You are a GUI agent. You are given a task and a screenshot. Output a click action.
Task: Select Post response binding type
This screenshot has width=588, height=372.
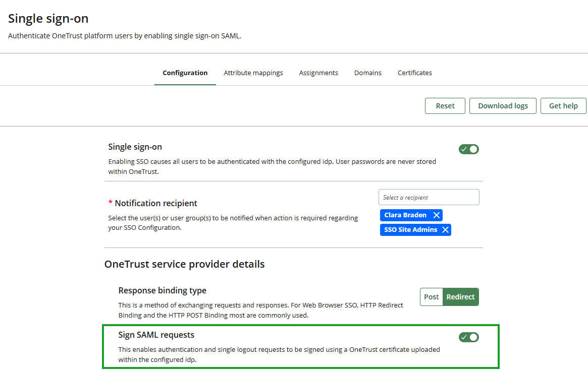pyautogui.click(x=431, y=297)
